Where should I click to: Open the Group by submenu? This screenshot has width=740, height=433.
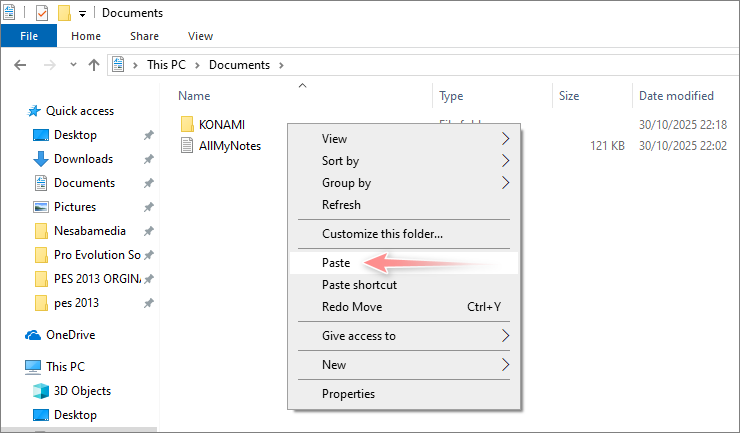pos(404,183)
